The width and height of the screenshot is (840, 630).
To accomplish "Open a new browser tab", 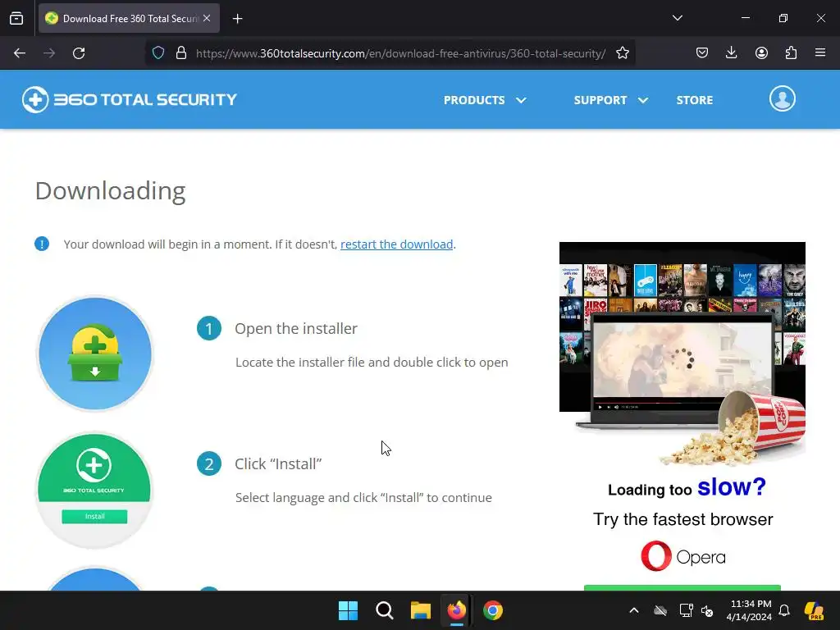I will [237, 19].
